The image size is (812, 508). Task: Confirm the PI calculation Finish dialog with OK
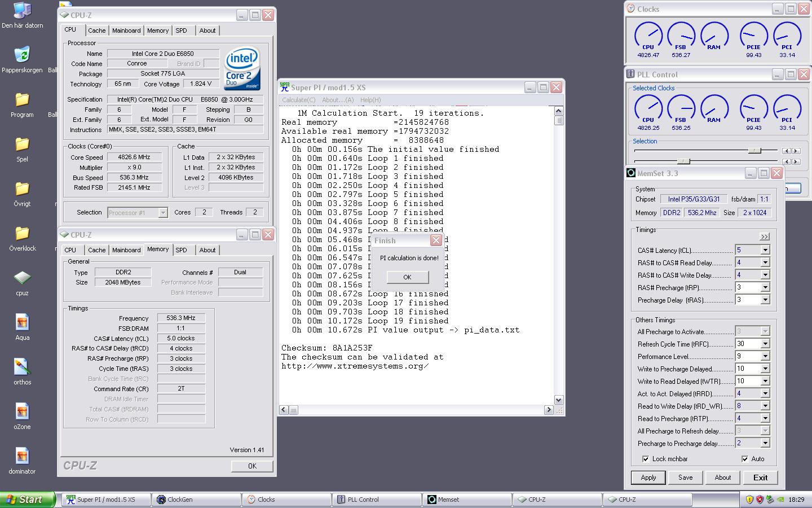[408, 277]
